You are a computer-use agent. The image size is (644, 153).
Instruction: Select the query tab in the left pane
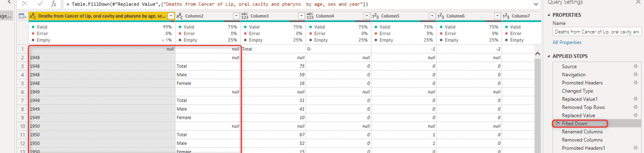click(6, 16)
